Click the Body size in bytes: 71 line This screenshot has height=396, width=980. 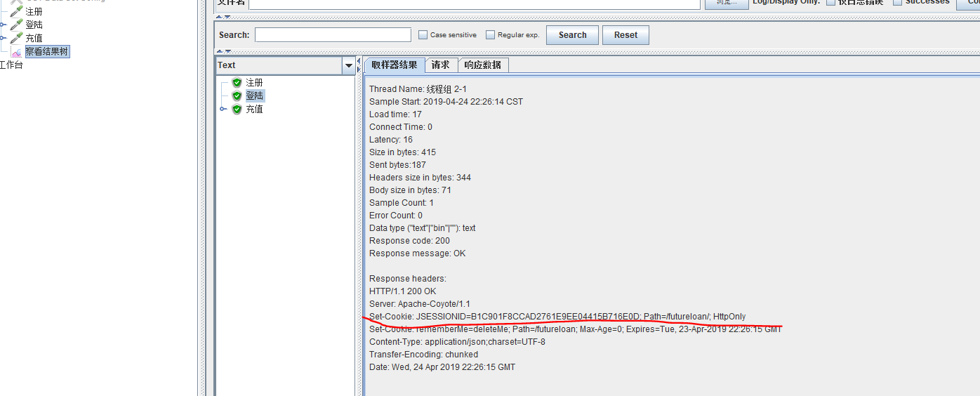(410, 190)
